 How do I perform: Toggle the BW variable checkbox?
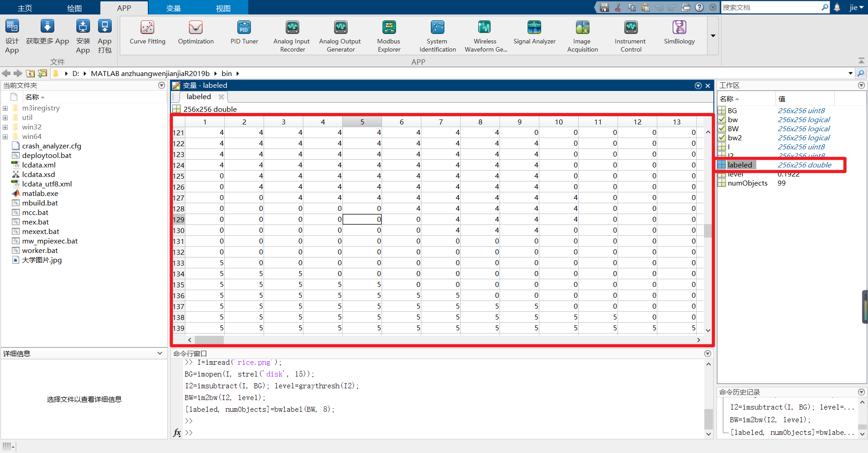click(x=722, y=129)
